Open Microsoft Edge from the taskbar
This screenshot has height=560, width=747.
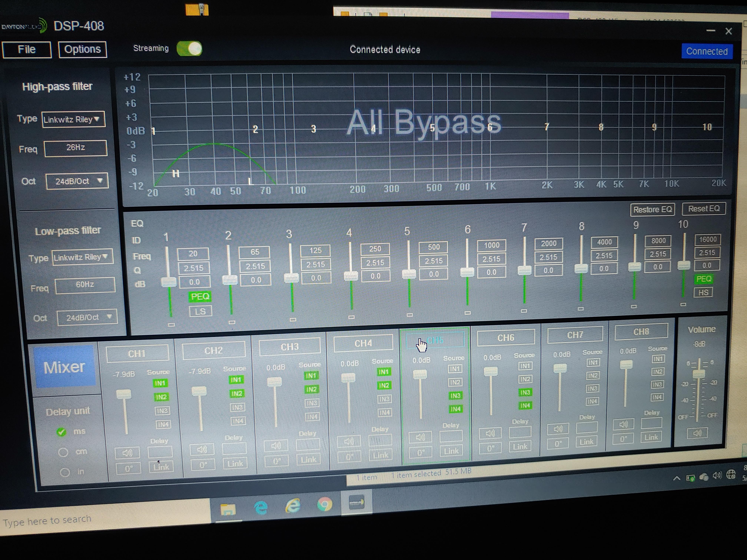point(261,507)
